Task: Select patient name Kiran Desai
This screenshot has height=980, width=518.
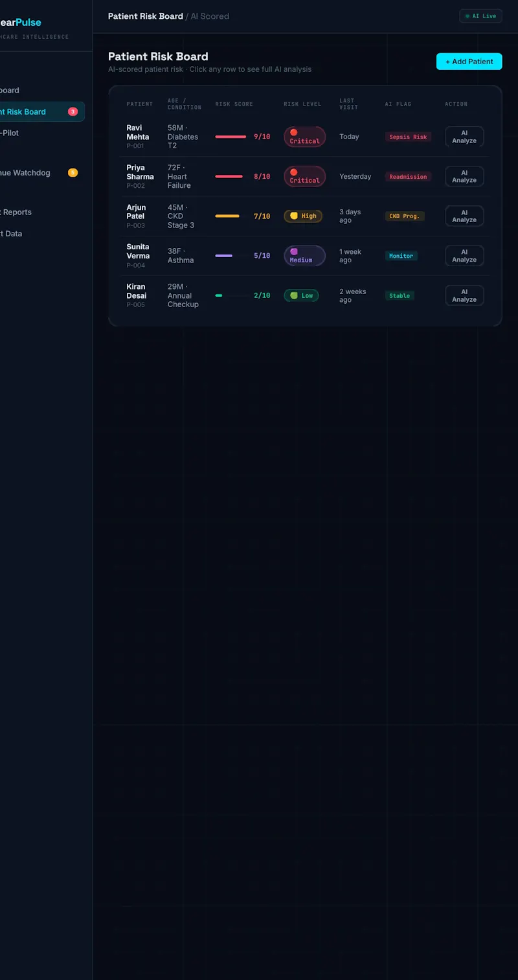Action: tap(137, 291)
